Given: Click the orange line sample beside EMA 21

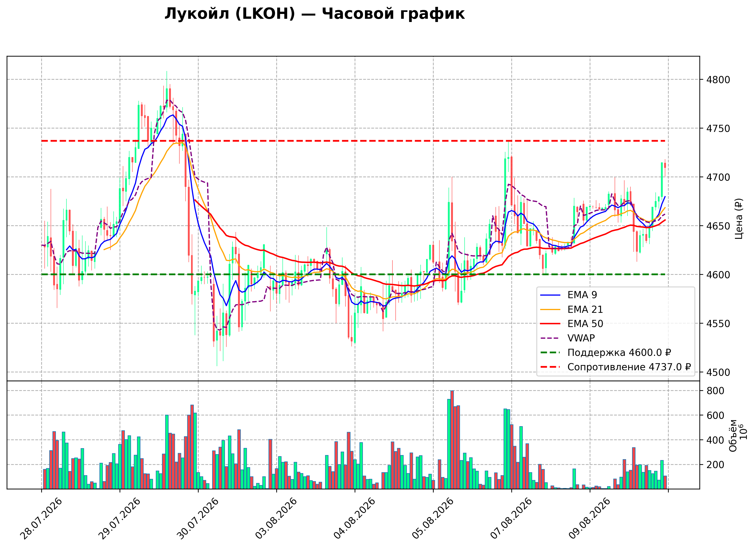Looking at the screenshot, I should (x=550, y=309).
